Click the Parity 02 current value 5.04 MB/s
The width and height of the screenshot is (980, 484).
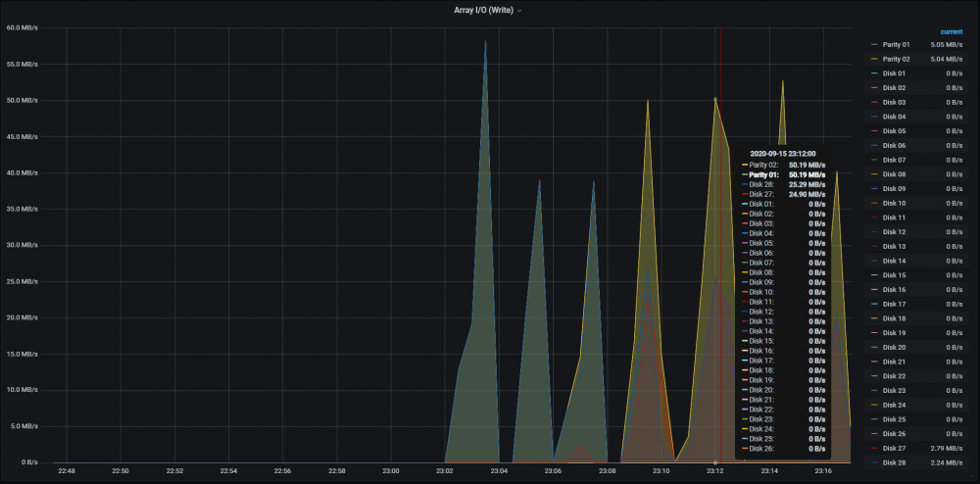pos(947,60)
